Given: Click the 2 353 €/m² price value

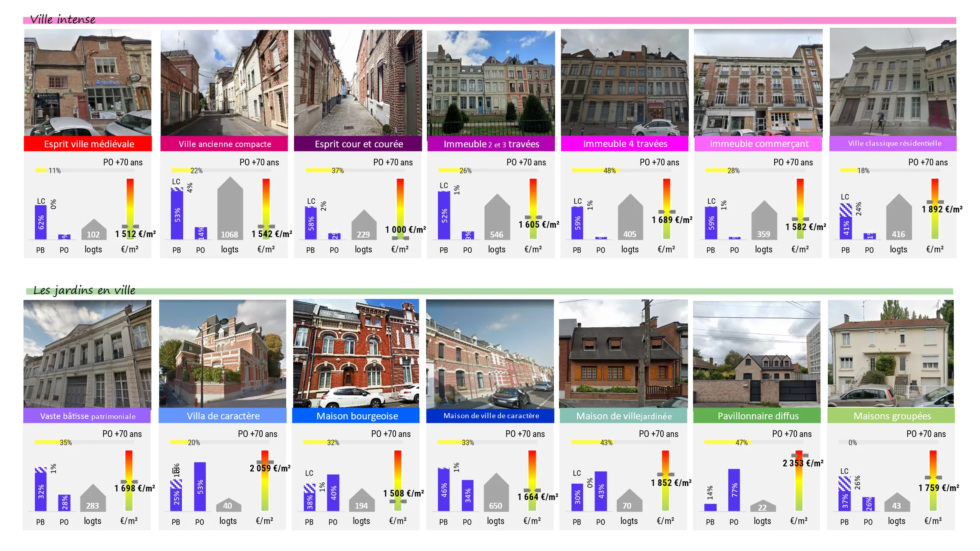Looking at the screenshot, I should click(x=803, y=463).
